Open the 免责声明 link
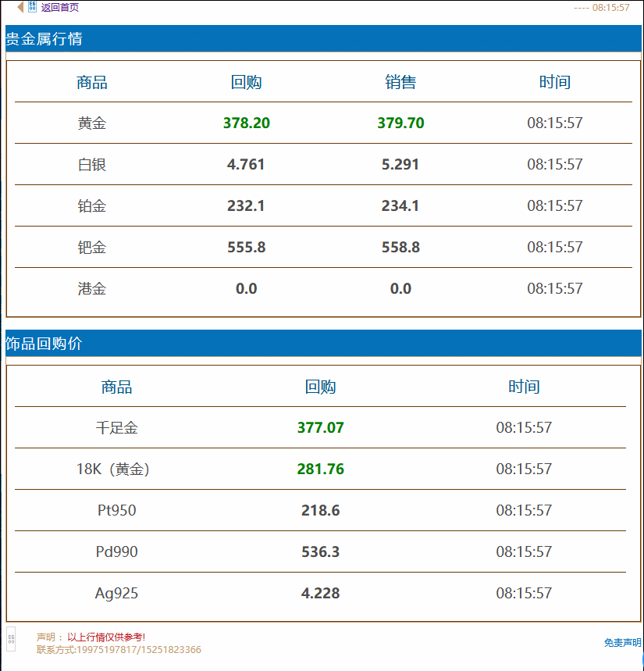Screen dimensions: 644x671 click(x=622, y=643)
